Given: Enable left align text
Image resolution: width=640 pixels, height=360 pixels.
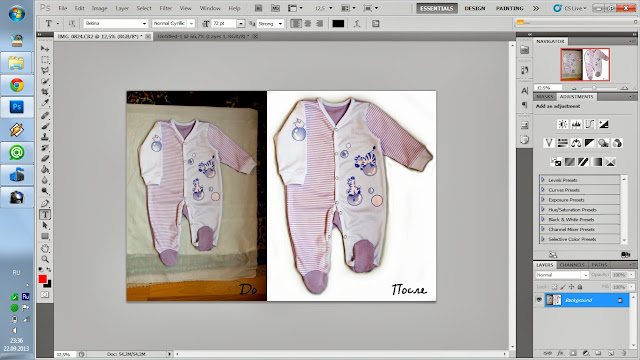Looking at the screenshot, I should point(296,24).
